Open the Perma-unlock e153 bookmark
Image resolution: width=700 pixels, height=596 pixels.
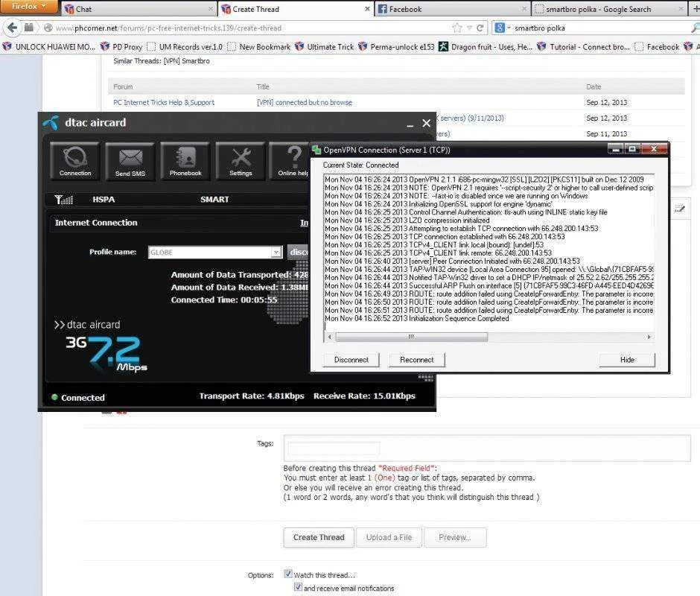coord(396,46)
